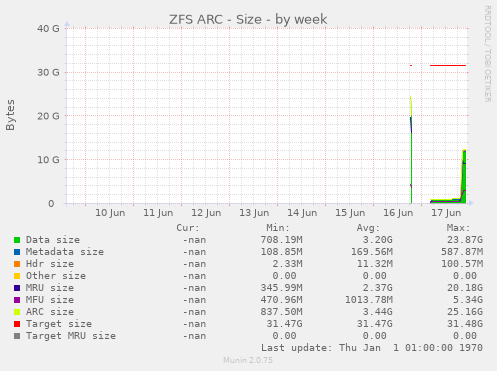Click the 20 G axis label
The image size is (497, 371).
coord(48,116)
